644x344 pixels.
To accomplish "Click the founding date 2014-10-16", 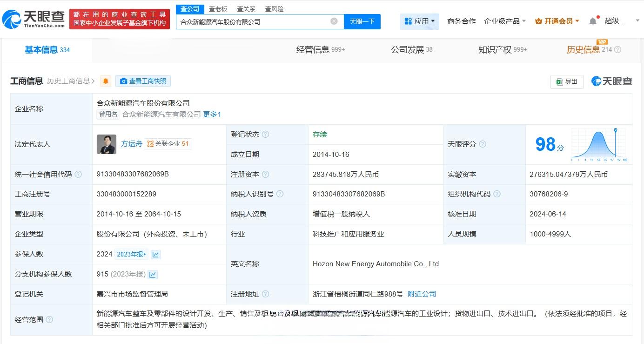I will coord(331,155).
